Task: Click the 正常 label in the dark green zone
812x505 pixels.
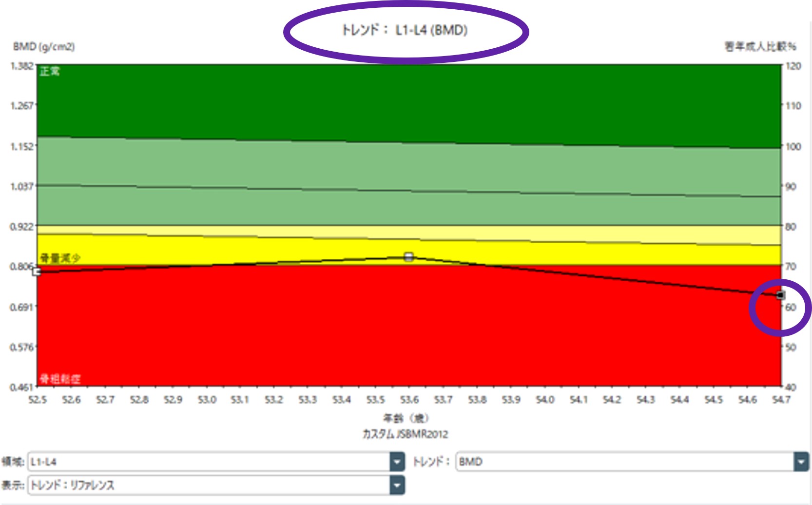Action: (x=50, y=72)
